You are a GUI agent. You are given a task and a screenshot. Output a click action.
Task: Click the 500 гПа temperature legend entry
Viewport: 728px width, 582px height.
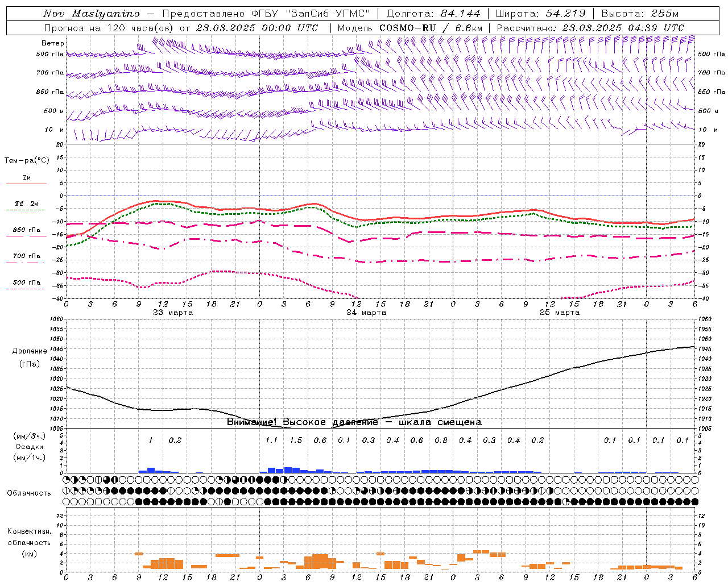(26, 282)
